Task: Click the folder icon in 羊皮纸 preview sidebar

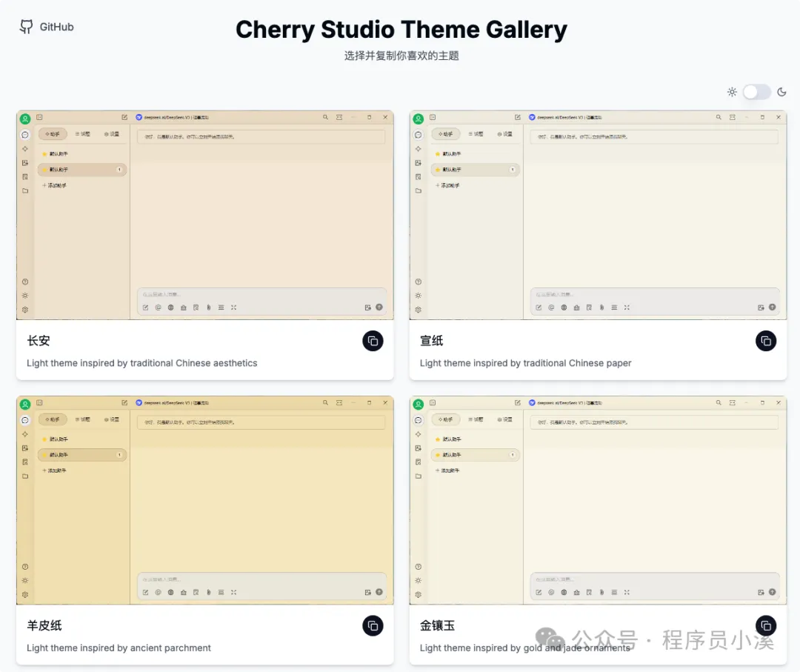Action: pyautogui.click(x=25, y=476)
